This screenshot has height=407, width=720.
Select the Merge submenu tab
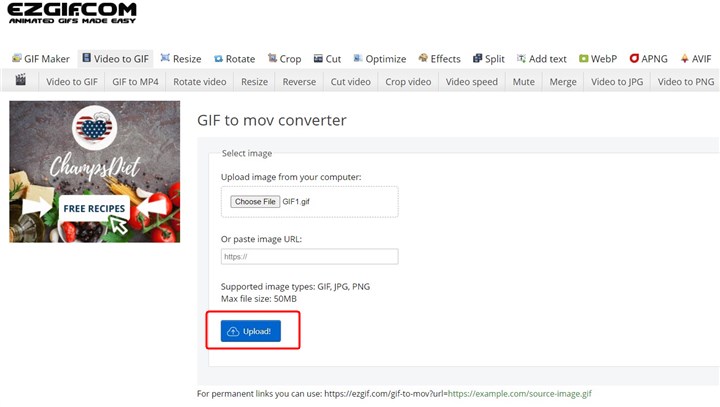pyautogui.click(x=563, y=82)
